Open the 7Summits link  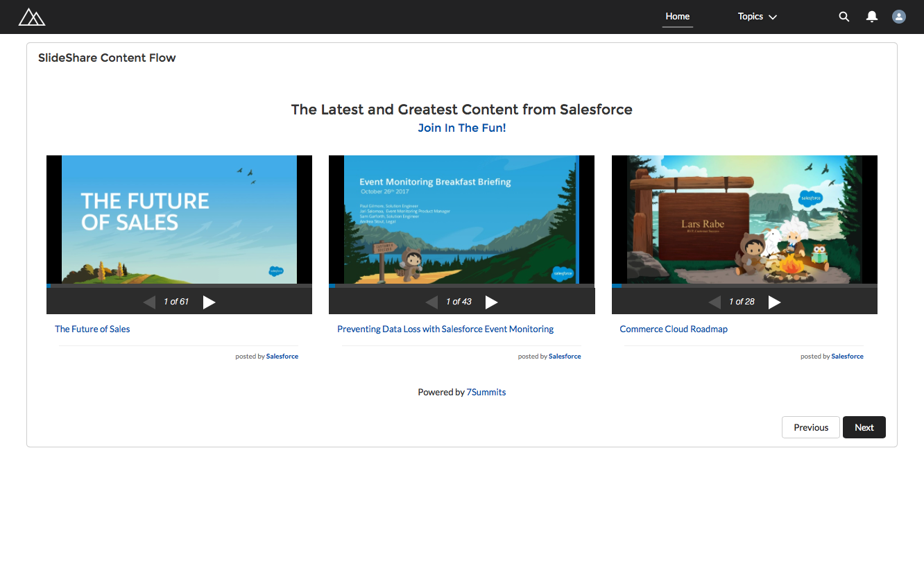(486, 392)
